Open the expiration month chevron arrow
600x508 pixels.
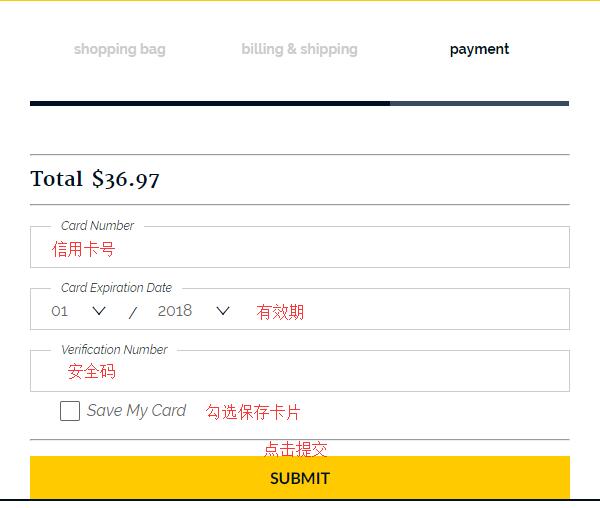pyautogui.click(x=99, y=311)
